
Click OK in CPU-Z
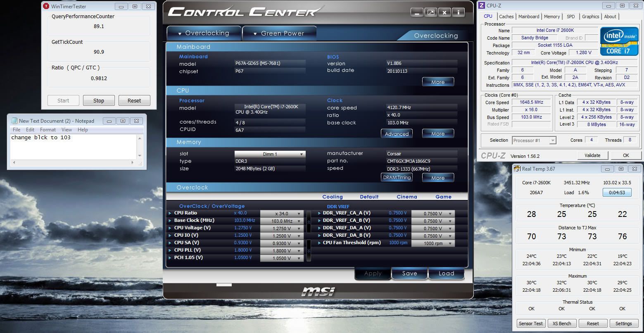(626, 155)
